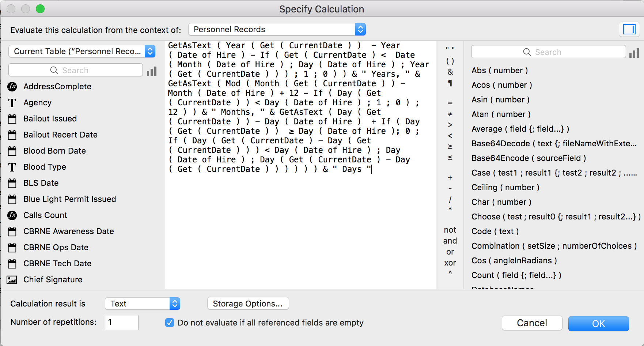Toggle the functions pane sidebar icon

click(629, 29)
